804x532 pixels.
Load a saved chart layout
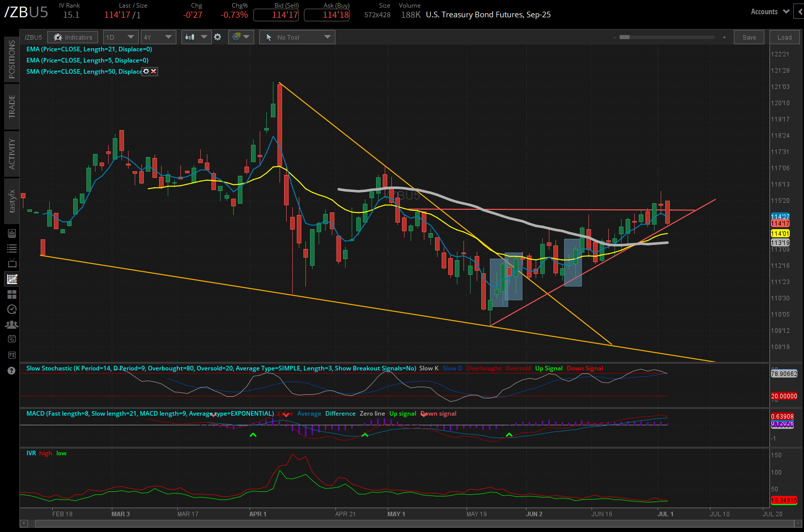click(x=784, y=37)
